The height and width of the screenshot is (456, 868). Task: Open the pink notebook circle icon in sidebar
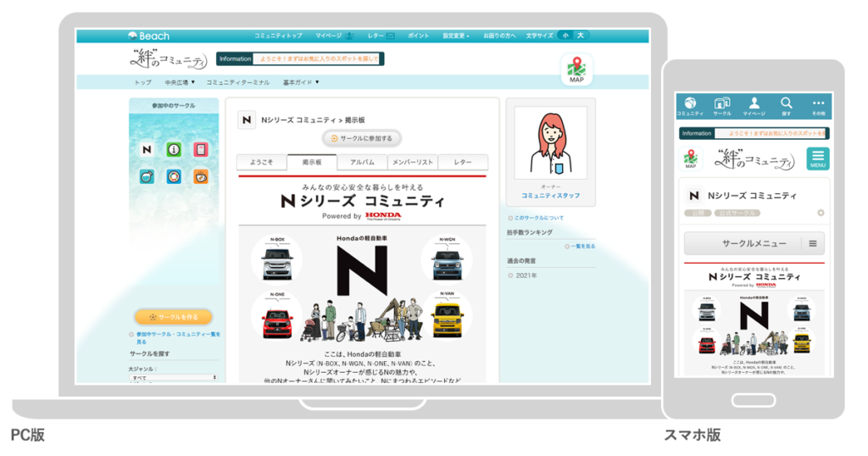pyautogui.click(x=200, y=149)
